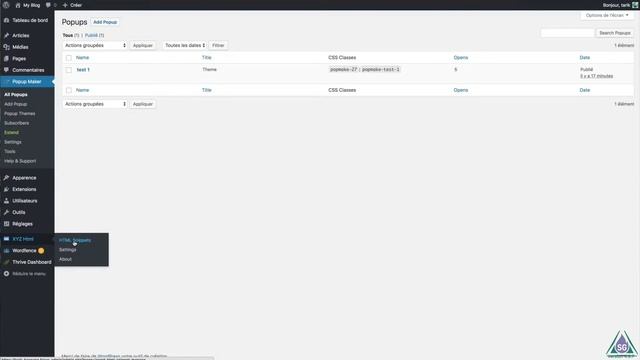The height and width of the screenshot is (360, 640).
Task: Click the Utilisateurs user icon
Action: click(x=7, y=200)
